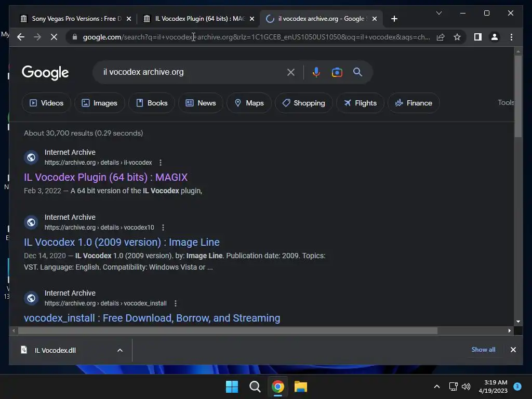Submit search with magnifier icon
The width and height of the screenshot is (532, 399).
(x=357, y=72)
